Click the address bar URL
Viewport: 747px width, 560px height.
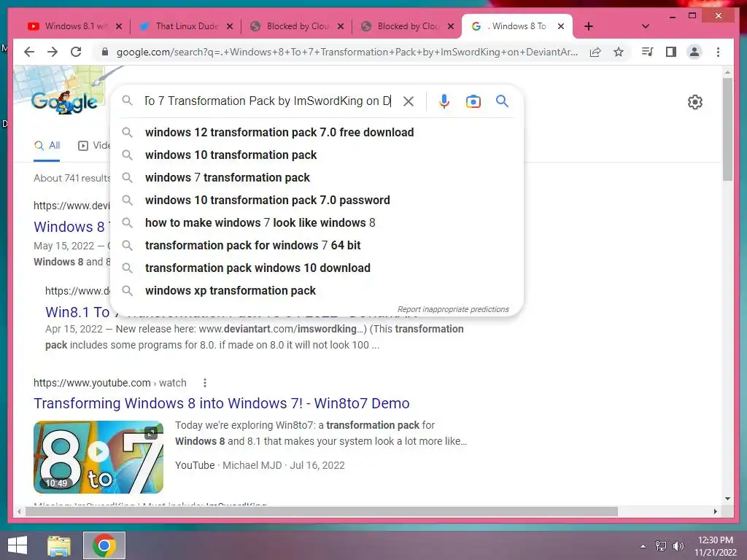tap(347, 52)
